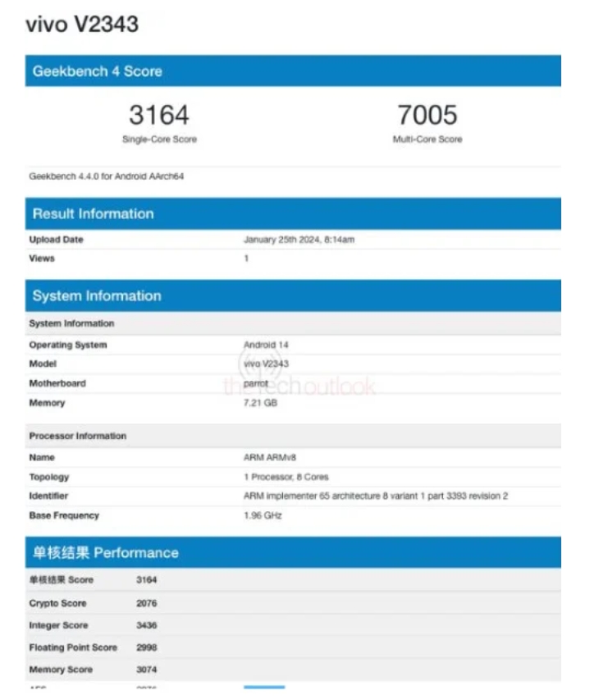608x700 pixels.
Task: Click the 'Multi-Core Score' label
Action: coord(427,140)
